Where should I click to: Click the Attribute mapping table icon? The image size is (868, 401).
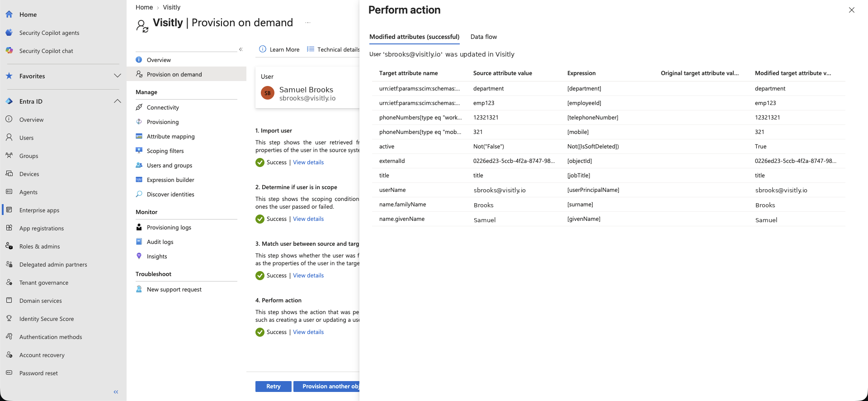[x=139, y=136]
